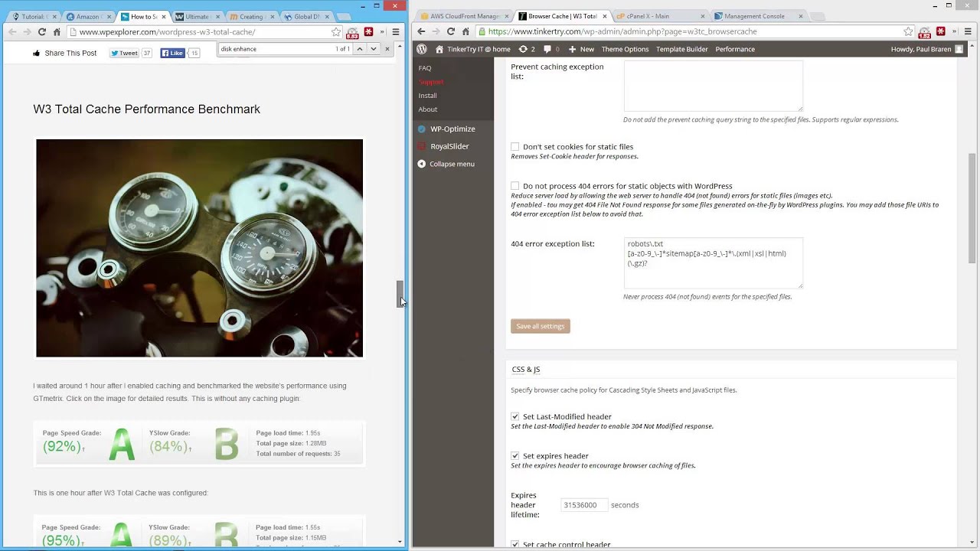Go to home page in left browser
980x551 pixels.
coord(57,32)
